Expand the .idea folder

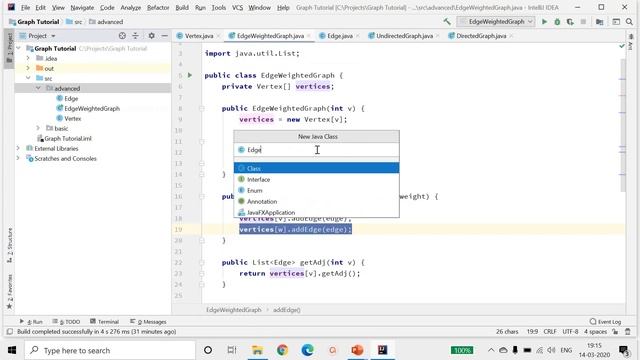28,58
